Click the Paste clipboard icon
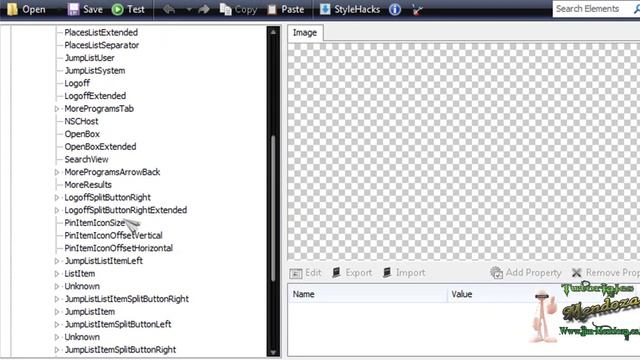 coord(272,9)
